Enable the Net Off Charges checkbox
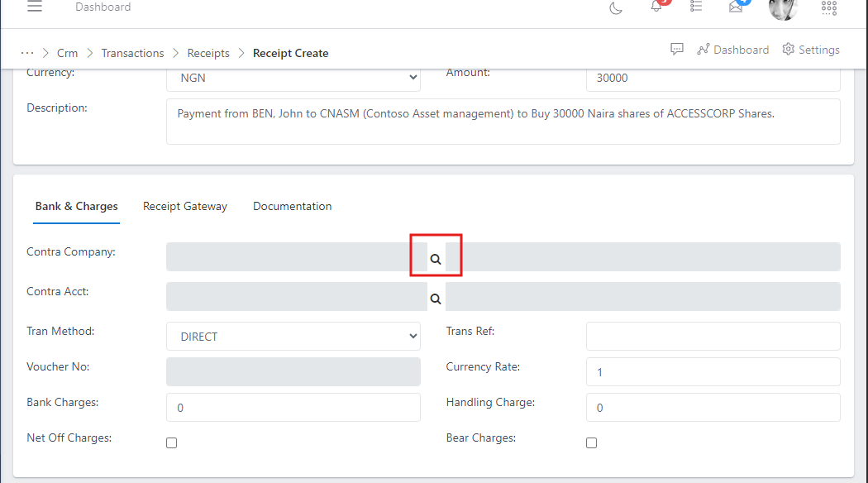The image size is (868, 483). (171, 442)
